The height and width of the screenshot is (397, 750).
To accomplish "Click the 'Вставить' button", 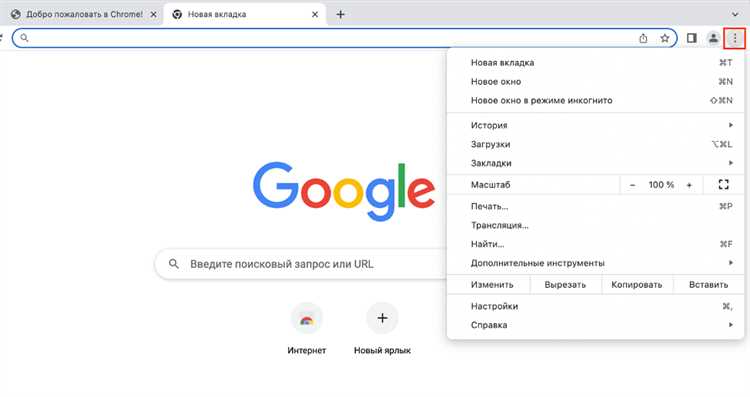I will [x=708, y=285].
